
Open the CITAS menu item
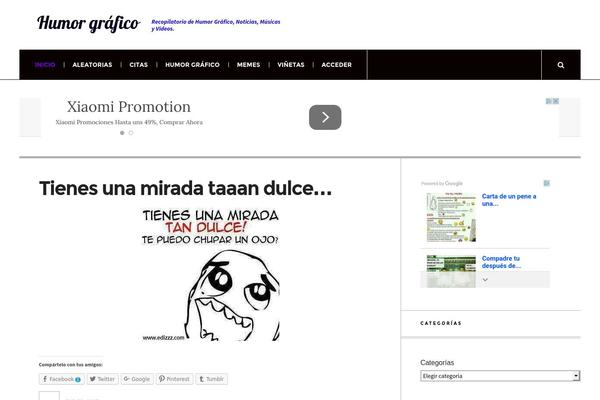pyautogui.click(x=139, y=65)
